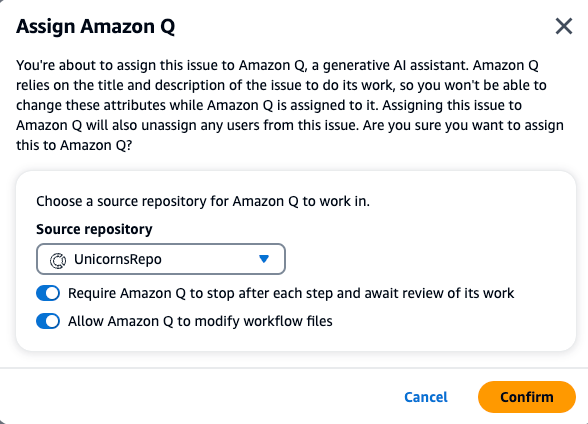The image size is (588, 424).
Task: Open the UnicornsRepo source repository selector
Action: (x=161, y=259)
